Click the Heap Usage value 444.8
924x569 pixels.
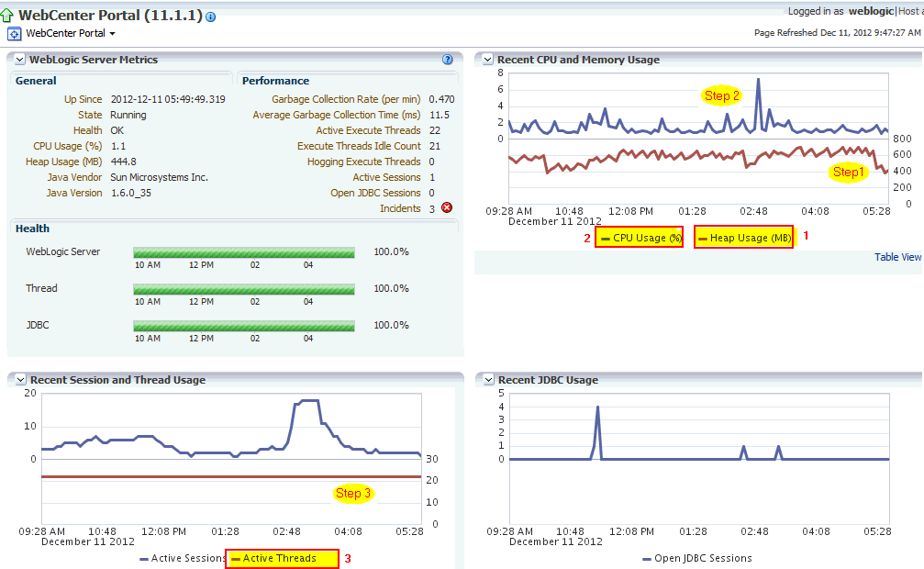click(x=124, y=162)
